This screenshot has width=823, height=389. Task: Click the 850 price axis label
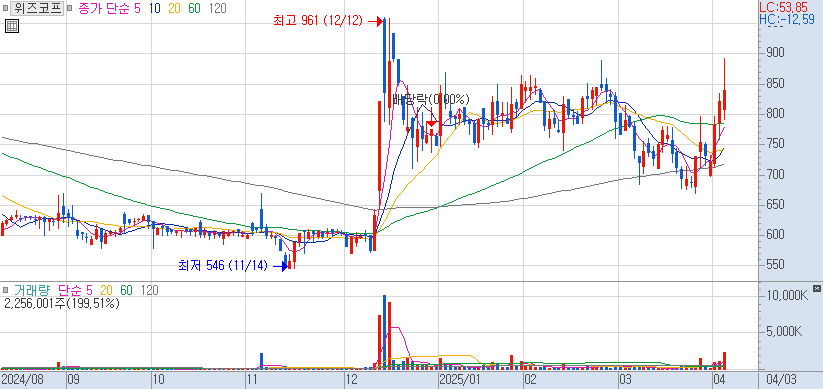(776, 84)
